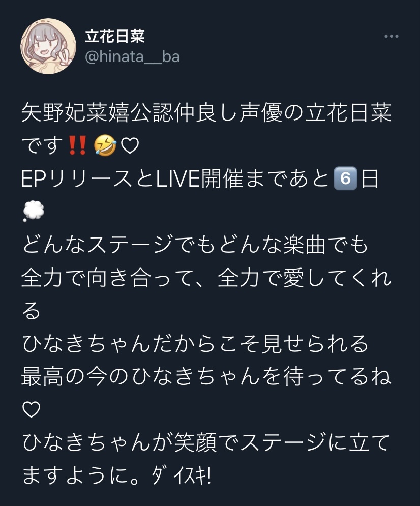This screenshot has height=506, width=420.
Task: Click the closing ダイスキ! text
Action: pos(182,475)
